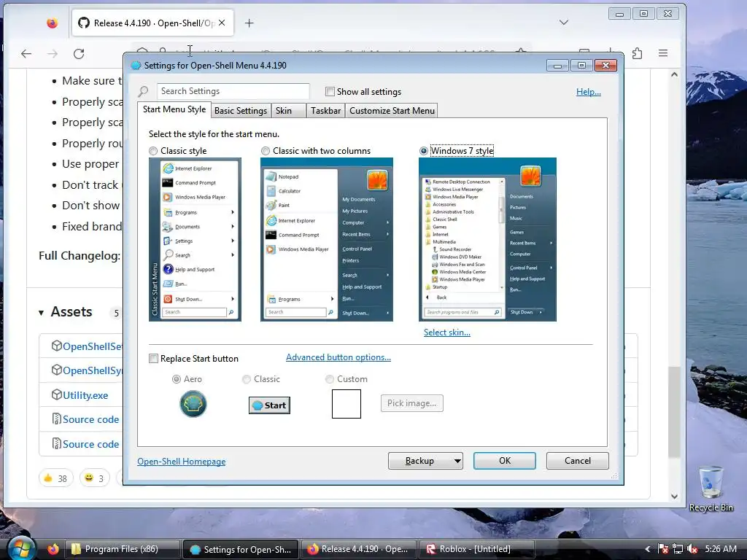Screen dimensions: 747x560
Task: Open Customize Start Menu tab
Action: pyautogui.click(x=392, y=111)
